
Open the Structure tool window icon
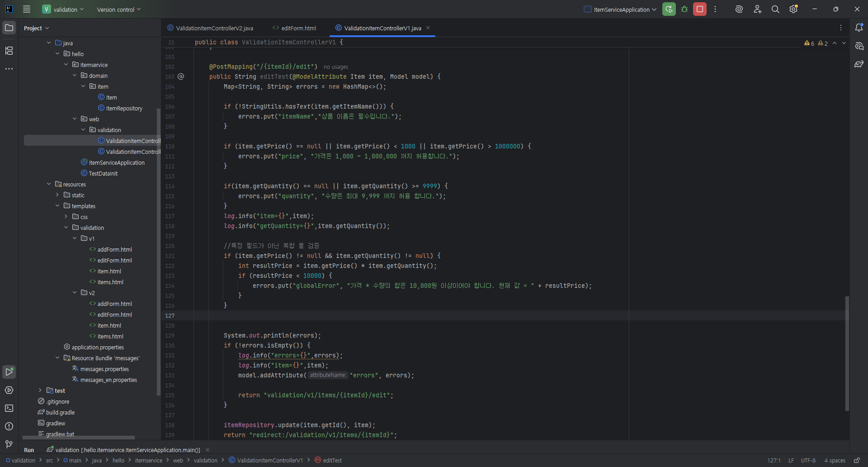point(9,50)
